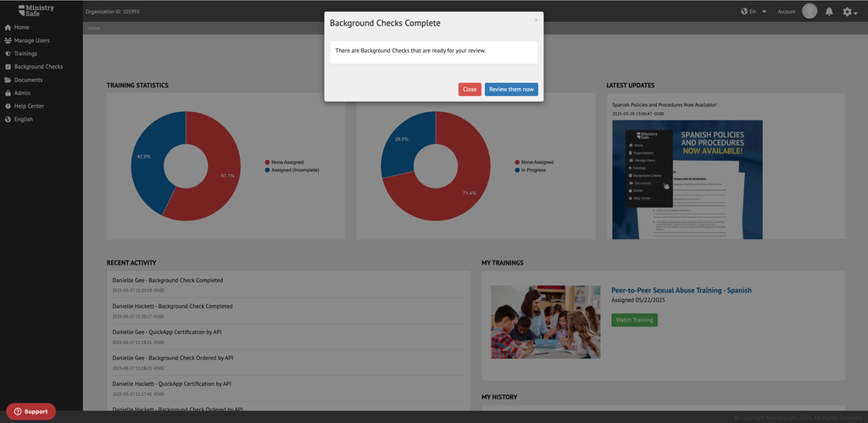868x423 pixels.
Task: Open the Spanish Policies announcement image
Action: pos(687,180)
